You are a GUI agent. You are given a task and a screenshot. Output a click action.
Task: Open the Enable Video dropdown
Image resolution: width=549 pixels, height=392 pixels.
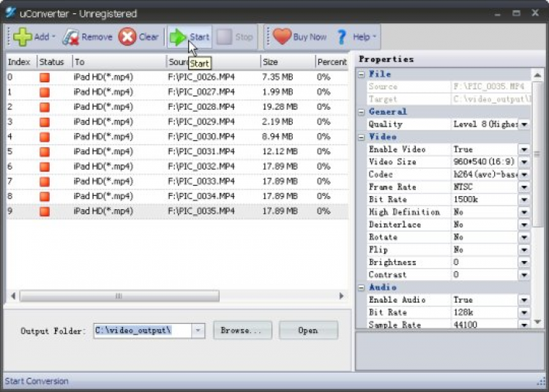[524, 150]
